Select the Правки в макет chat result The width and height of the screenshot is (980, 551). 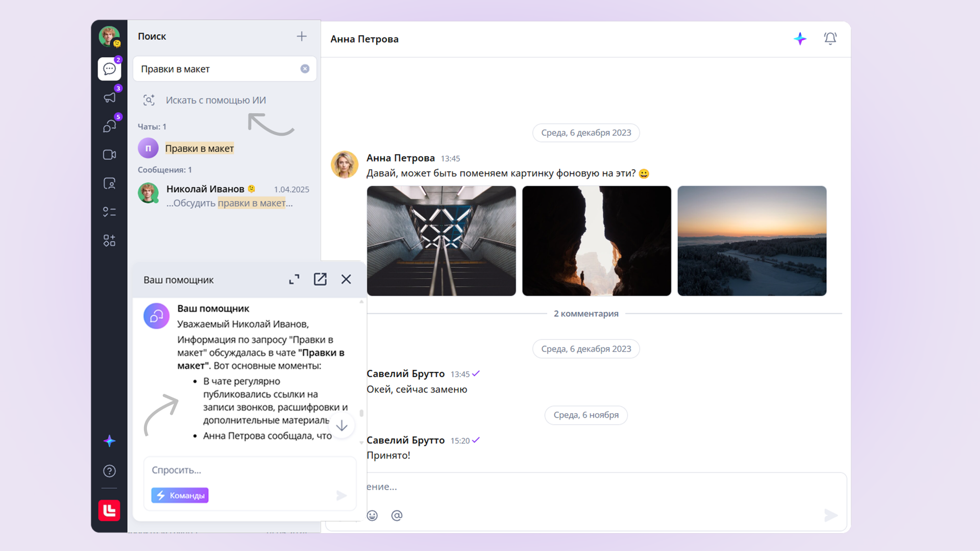pyautogui.click(x=199, y=148)
